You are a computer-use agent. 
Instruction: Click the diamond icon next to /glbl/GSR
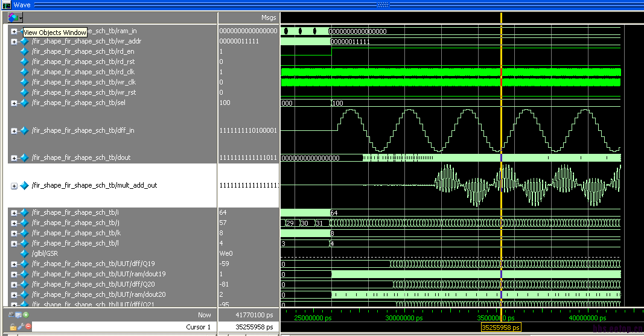24,253
